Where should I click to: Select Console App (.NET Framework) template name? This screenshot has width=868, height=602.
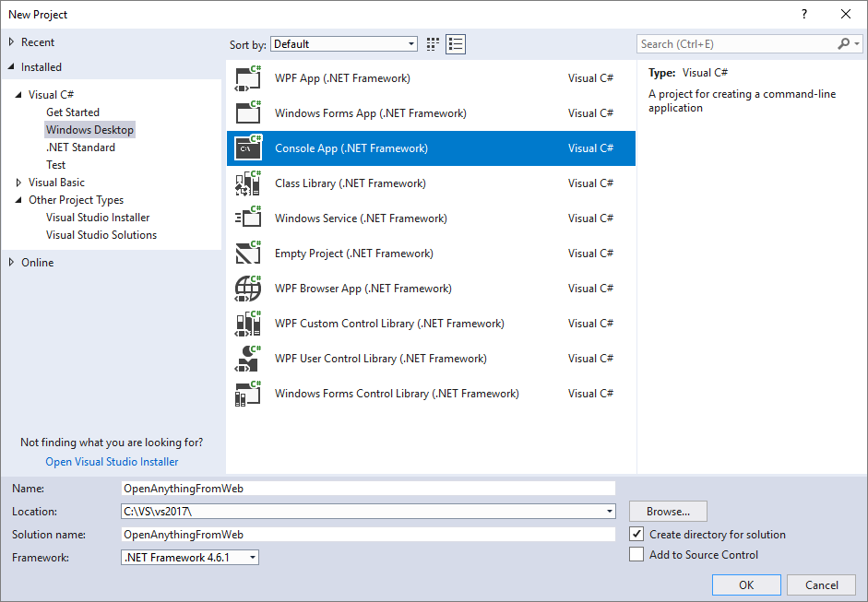coord(351,148)
